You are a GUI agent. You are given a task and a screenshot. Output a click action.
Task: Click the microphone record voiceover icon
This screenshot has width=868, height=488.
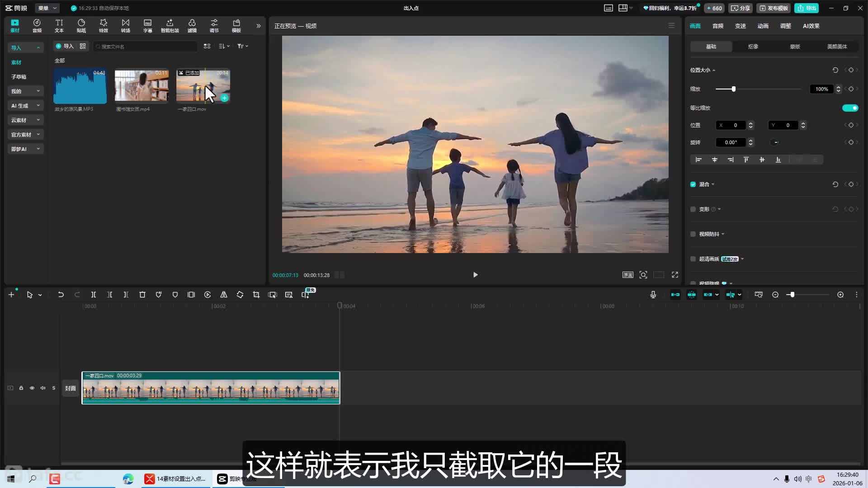coord(653,295)
